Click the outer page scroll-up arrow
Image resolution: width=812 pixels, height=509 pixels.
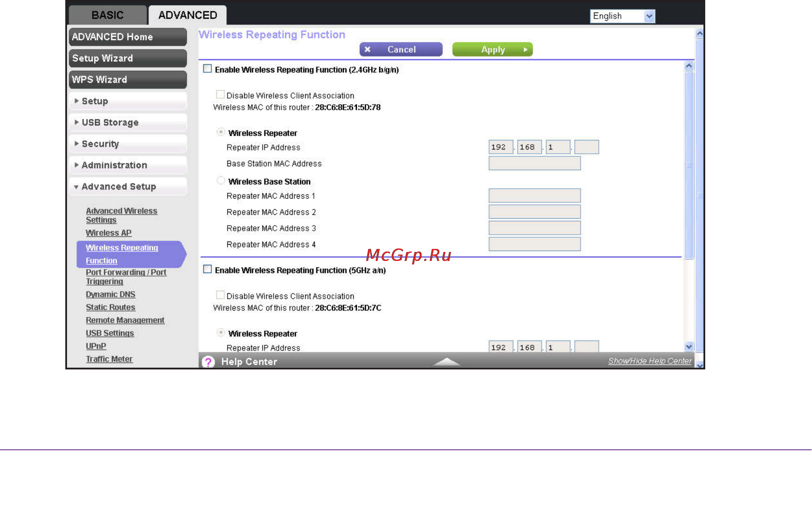click(700, 34)
